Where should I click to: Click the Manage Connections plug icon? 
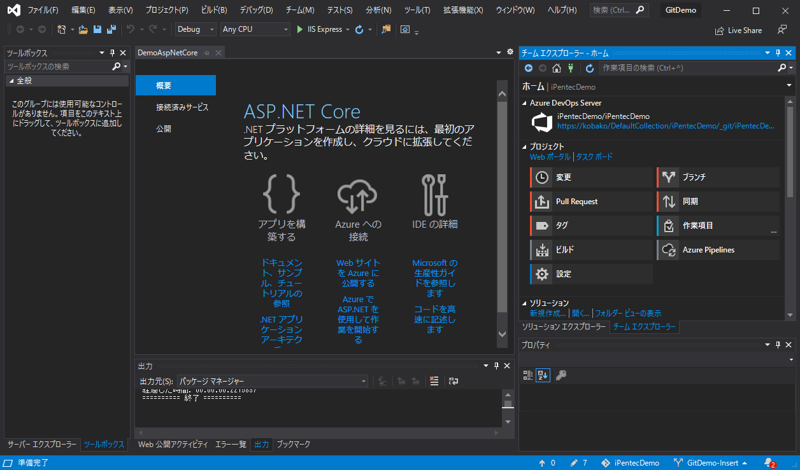pos(571,68)
